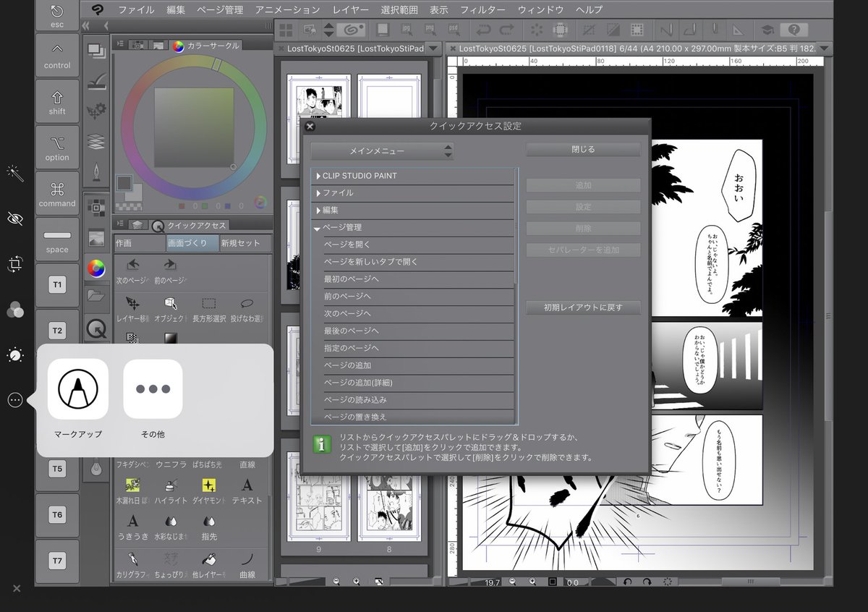Click the 閉じる button in the dialog
The height and width of the screenshot is (612, 868).
click(583, 150)
